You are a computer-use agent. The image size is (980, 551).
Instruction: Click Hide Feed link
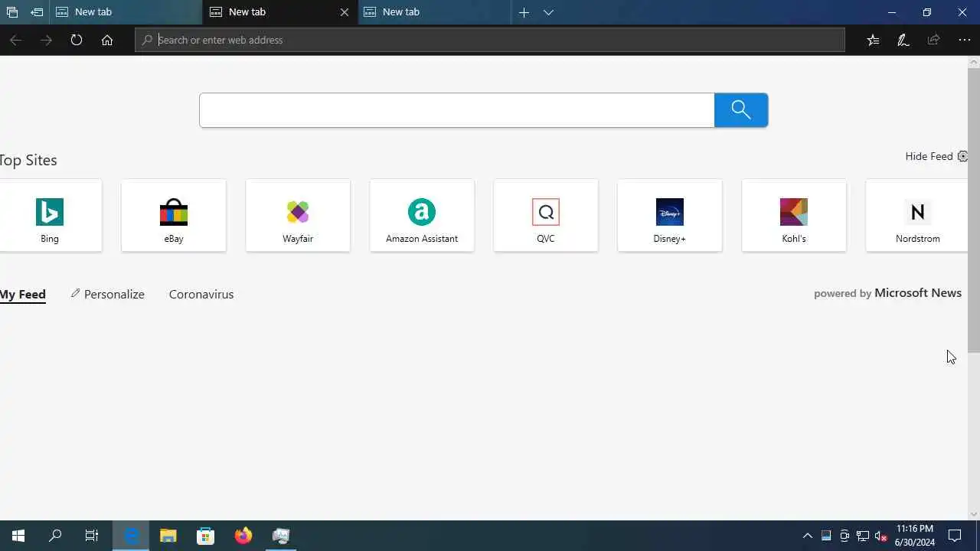pyautogui.click(x=929, y=156)
